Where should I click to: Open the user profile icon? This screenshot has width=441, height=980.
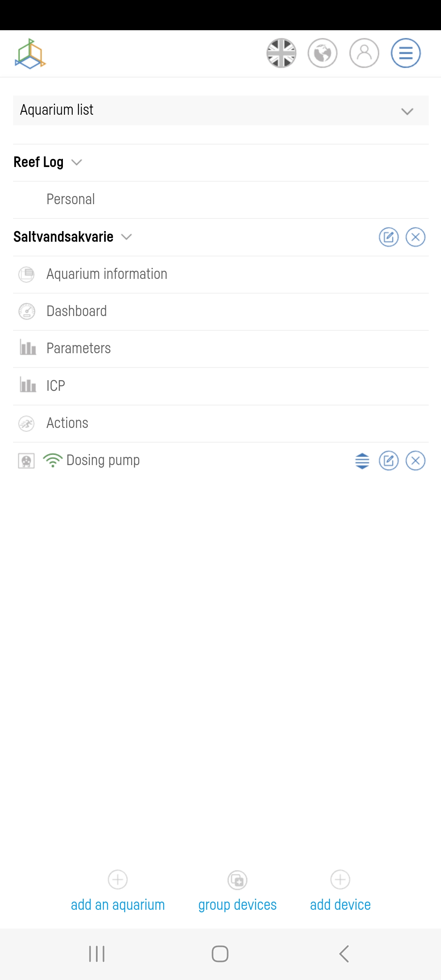point(364,53)
